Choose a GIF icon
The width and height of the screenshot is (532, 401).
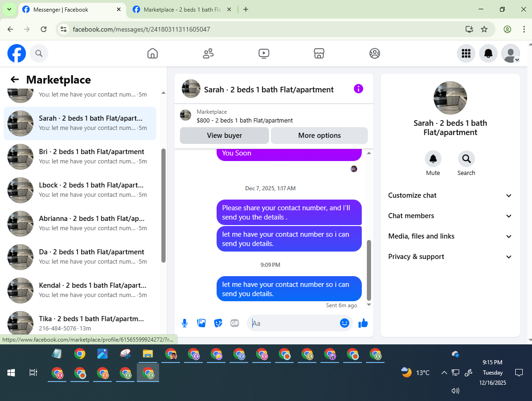tap(234, 323)
